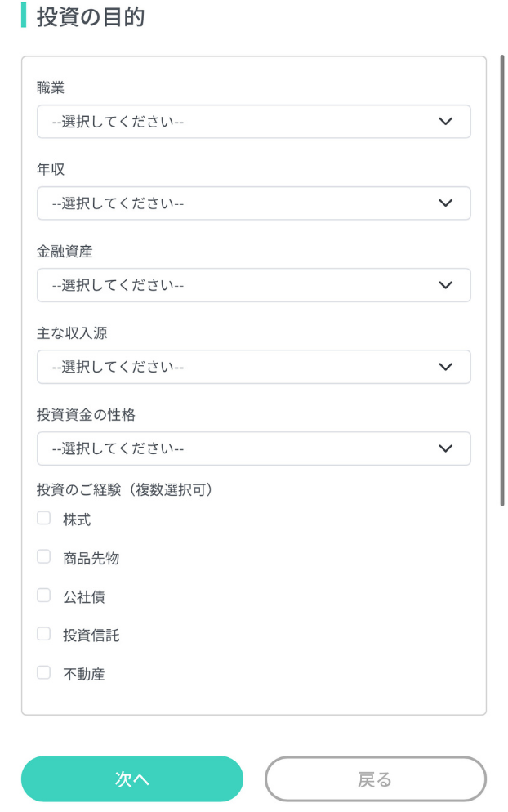
Task: Select the 不動産 checkbox
Action: pos(44,673)
